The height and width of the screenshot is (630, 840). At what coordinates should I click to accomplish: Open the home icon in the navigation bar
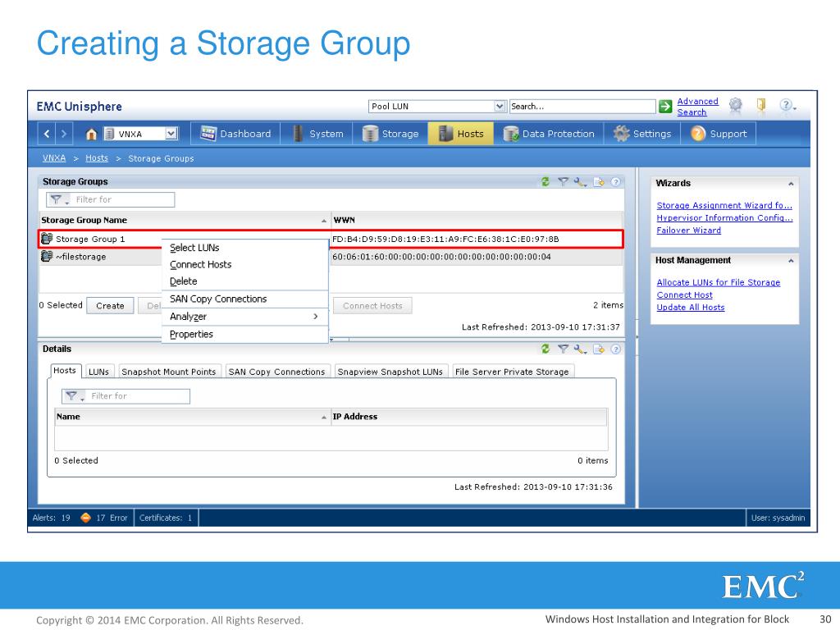coord(91,134)
